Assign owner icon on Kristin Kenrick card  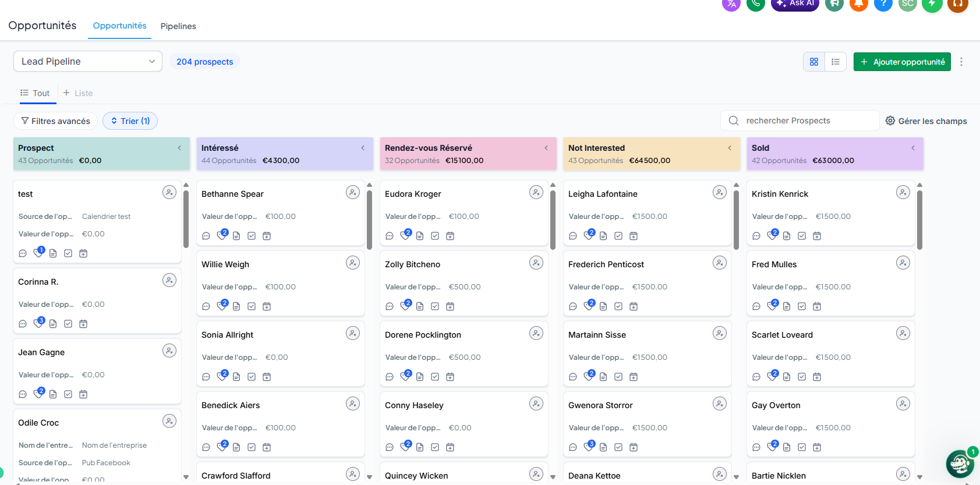(903, 193)
